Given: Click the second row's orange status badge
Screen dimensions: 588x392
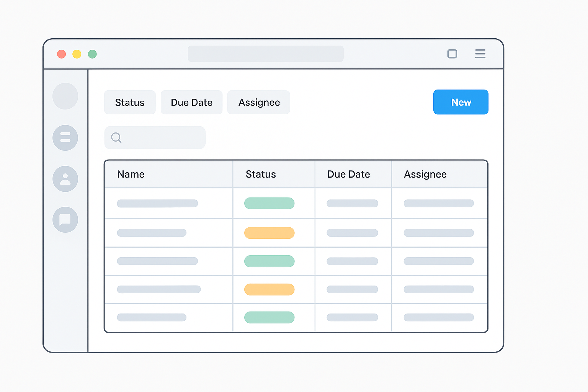Looking at the screenshot, I should [269, 233].
